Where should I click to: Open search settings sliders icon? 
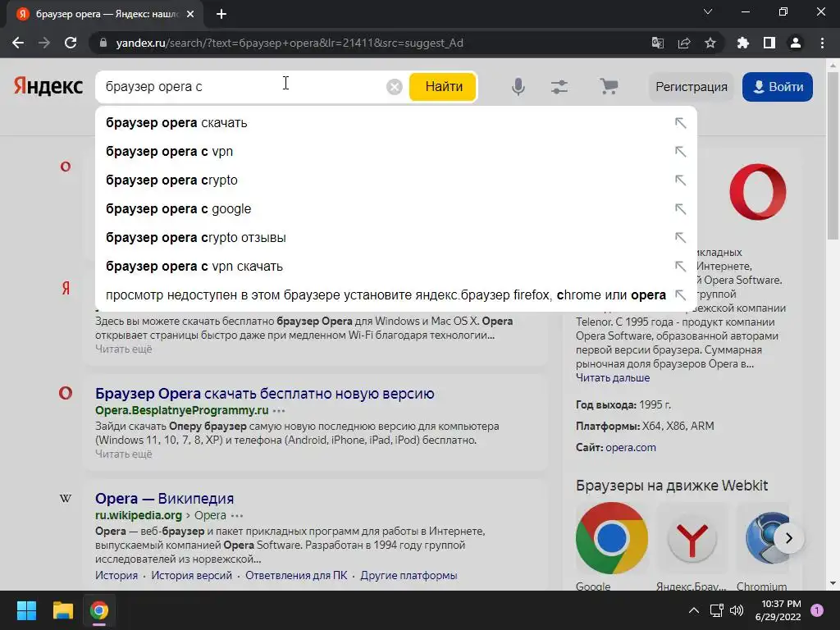[x=559, y=87]
